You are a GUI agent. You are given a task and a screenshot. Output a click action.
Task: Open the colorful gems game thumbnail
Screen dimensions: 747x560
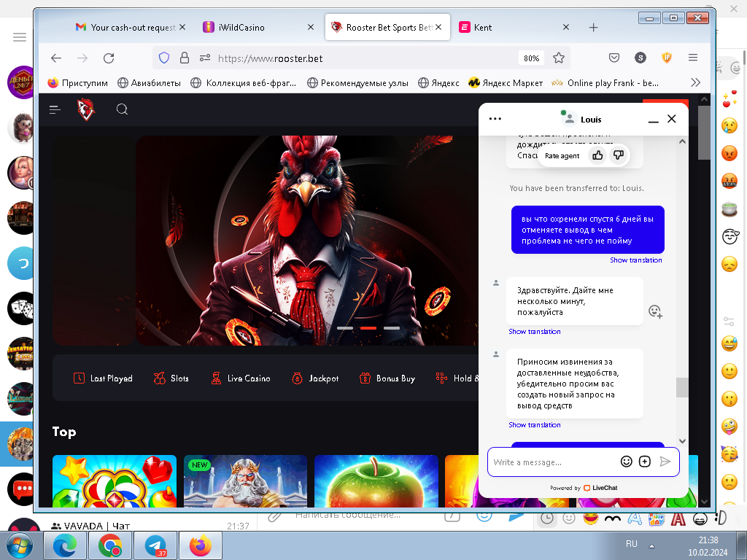coord(115,481)
